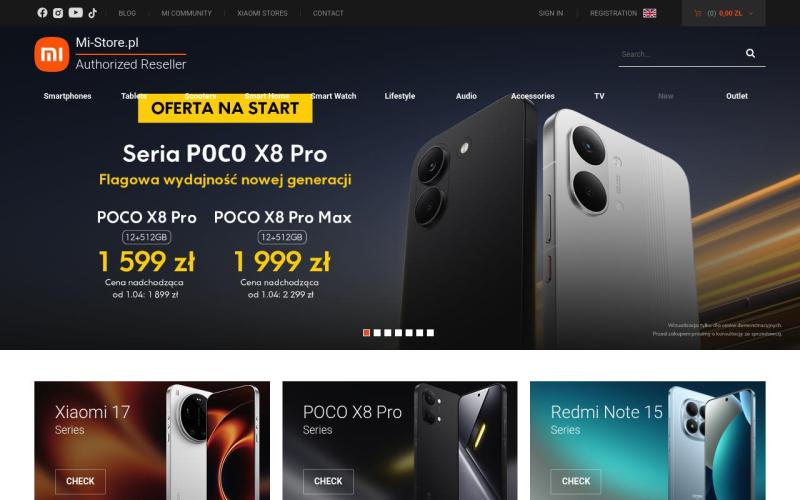
Task: Click the Sign In link
Action: click(x=551, y=13)
